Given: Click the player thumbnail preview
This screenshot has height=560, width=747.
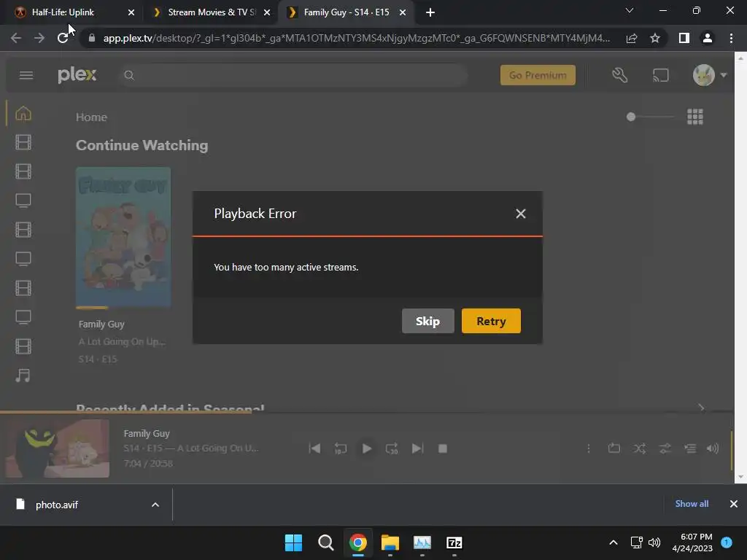Looking at the screenshot, I should (x=57, y=448).
